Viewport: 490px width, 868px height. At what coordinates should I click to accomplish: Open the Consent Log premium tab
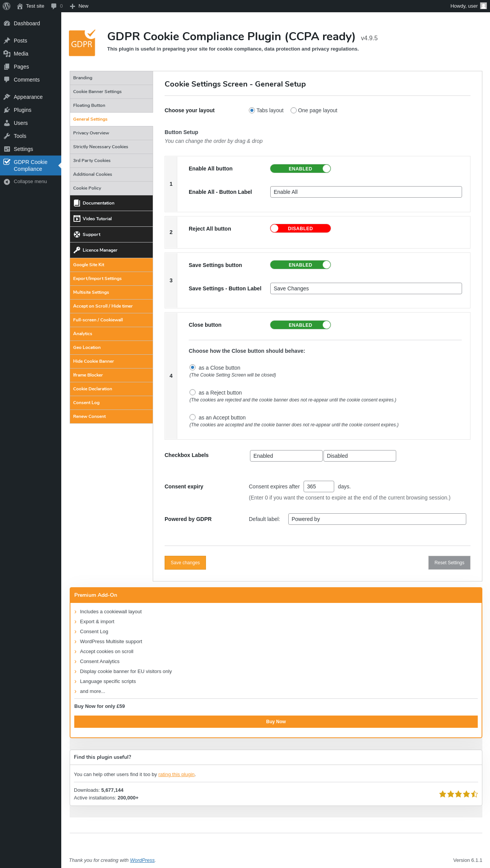point(111,403)
